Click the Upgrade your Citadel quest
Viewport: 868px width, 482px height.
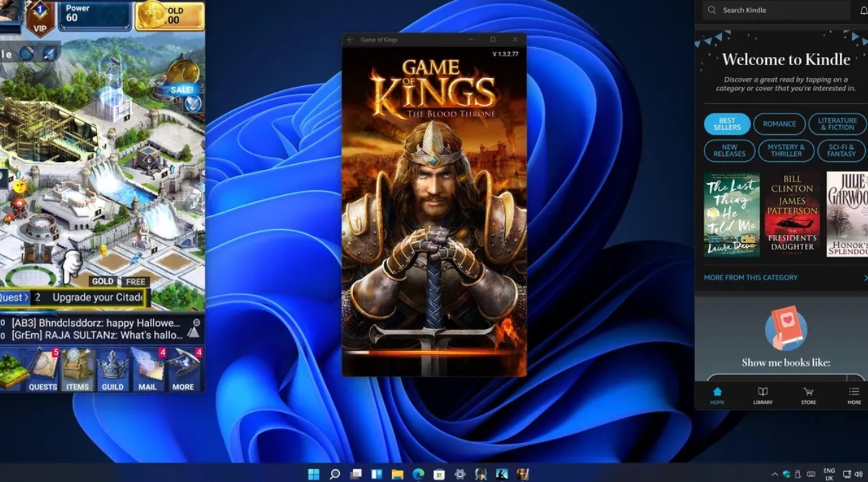tap(98, 298)
